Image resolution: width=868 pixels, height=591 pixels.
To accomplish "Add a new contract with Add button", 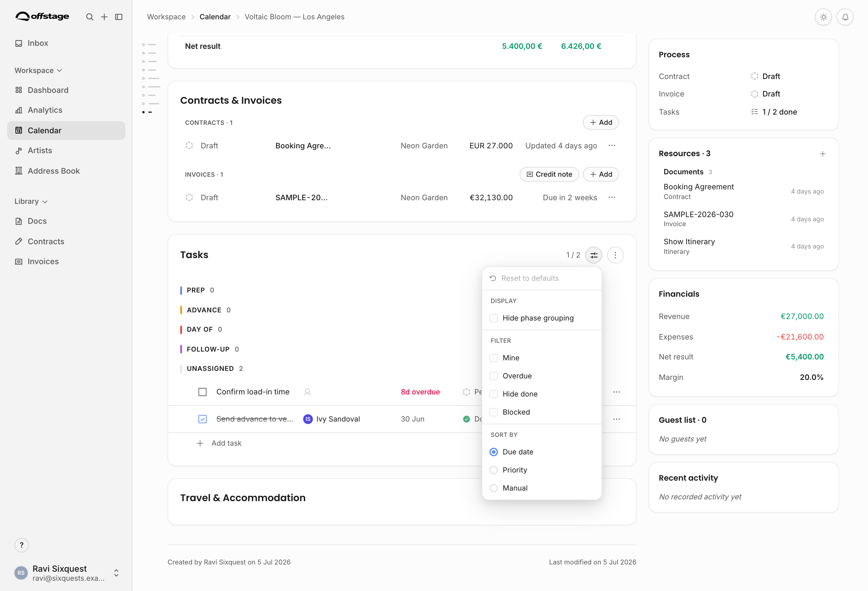I will click(601, 122).
